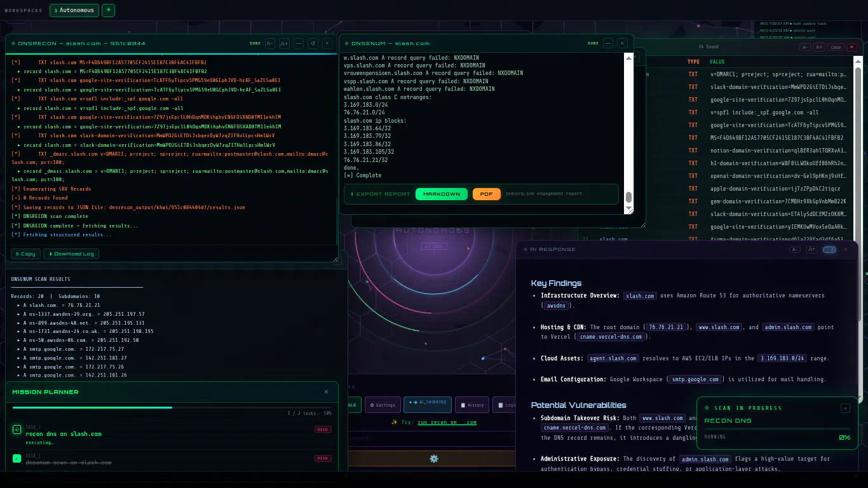Click the 76.76.21.21 tag in AI Response

[x=667, y=327]
